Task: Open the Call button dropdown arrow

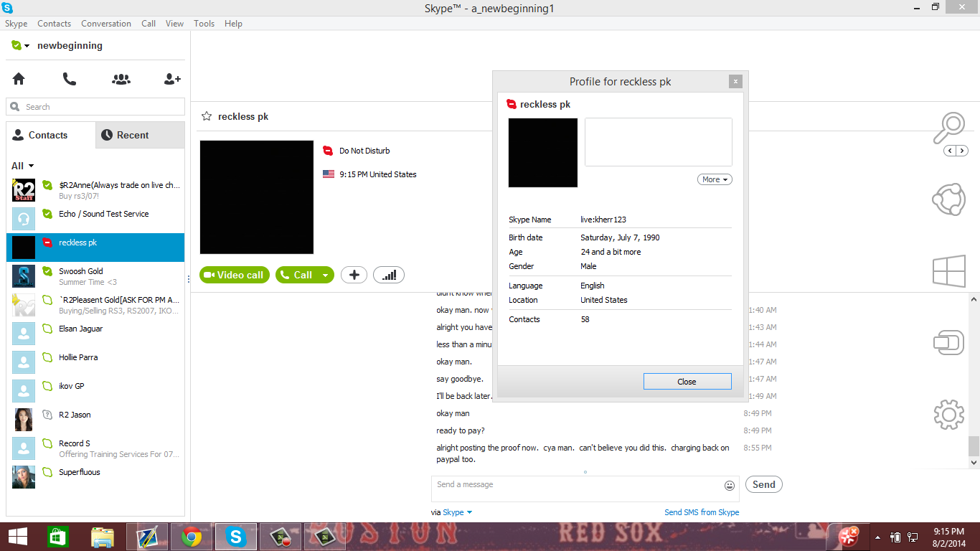Action: (x=325, y=275)
